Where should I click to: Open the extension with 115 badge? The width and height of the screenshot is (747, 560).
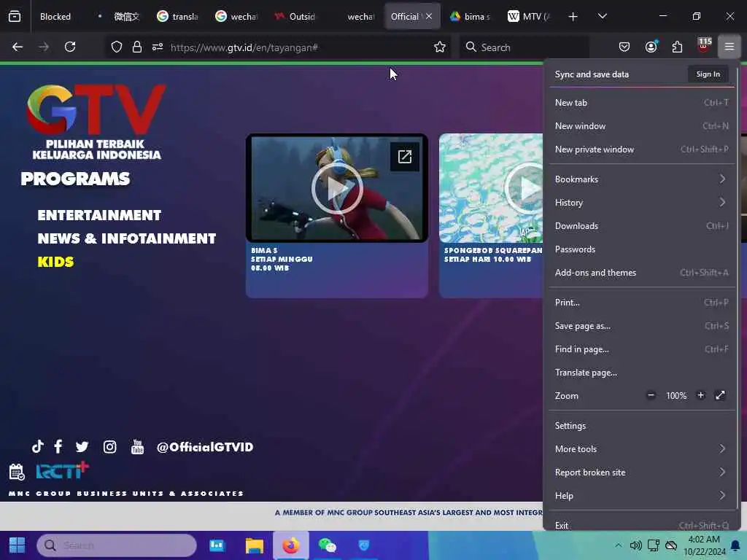click(704, 46)
